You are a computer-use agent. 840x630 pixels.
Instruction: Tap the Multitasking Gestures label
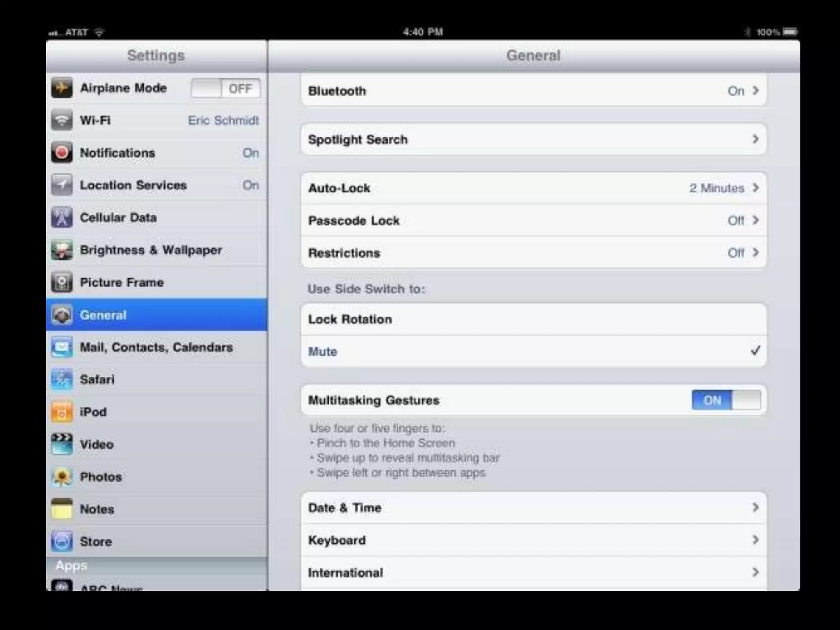[x=374, y=400]
